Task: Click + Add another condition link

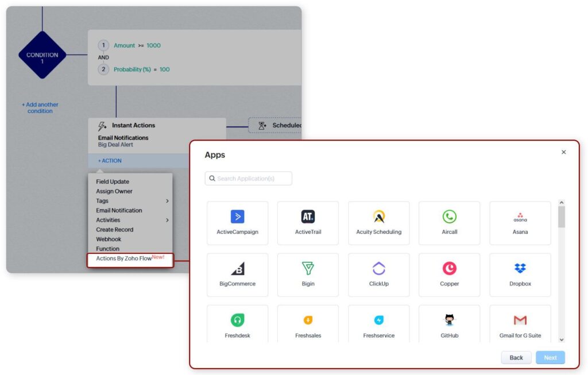Action: tap(40, 107)
